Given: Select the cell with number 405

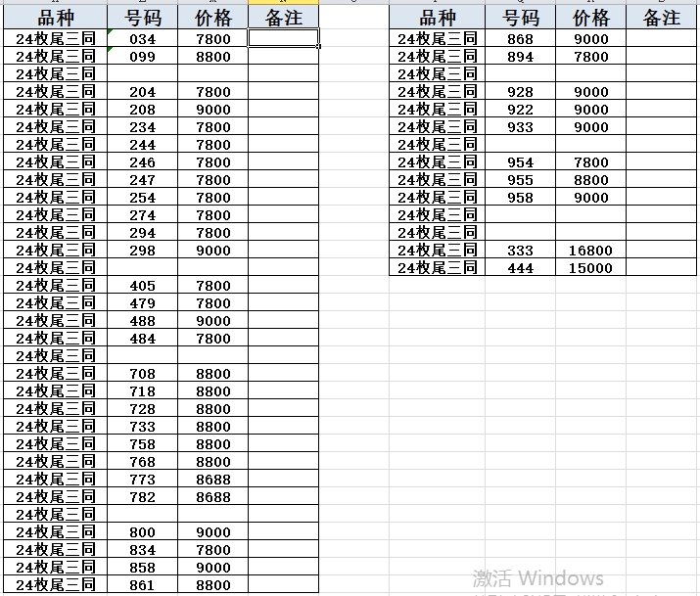Looking at the screenshot, I should 142,286.
